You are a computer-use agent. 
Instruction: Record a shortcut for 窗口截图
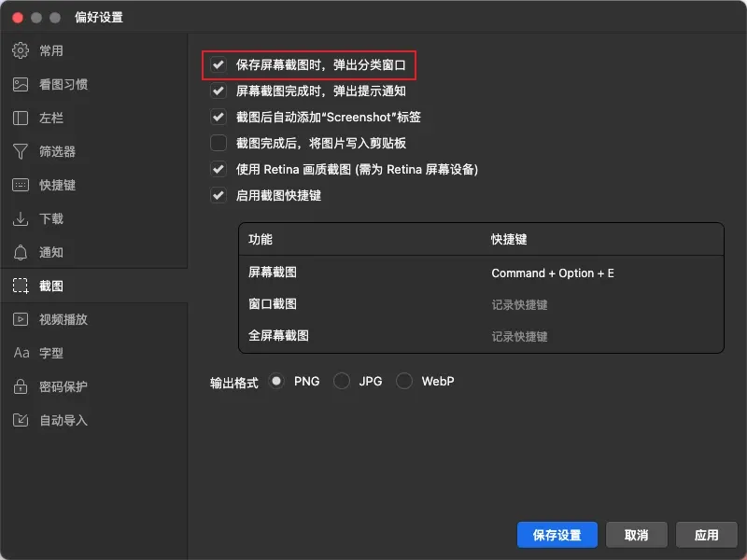coord(519,305)
